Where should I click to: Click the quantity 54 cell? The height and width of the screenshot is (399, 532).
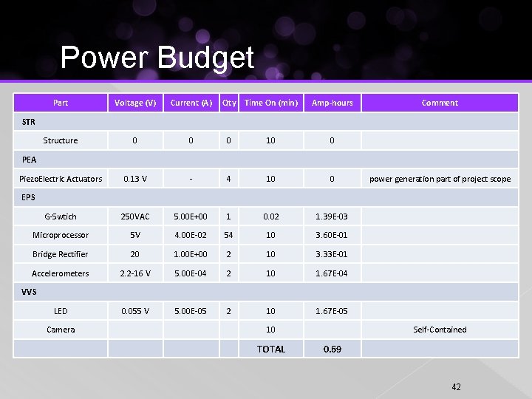(x=229, y=235)
